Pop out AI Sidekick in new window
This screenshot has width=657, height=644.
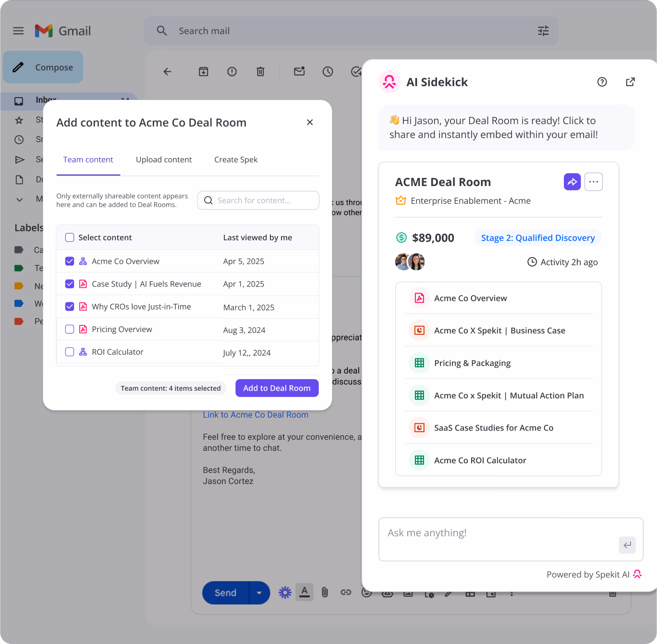(631, 82)
